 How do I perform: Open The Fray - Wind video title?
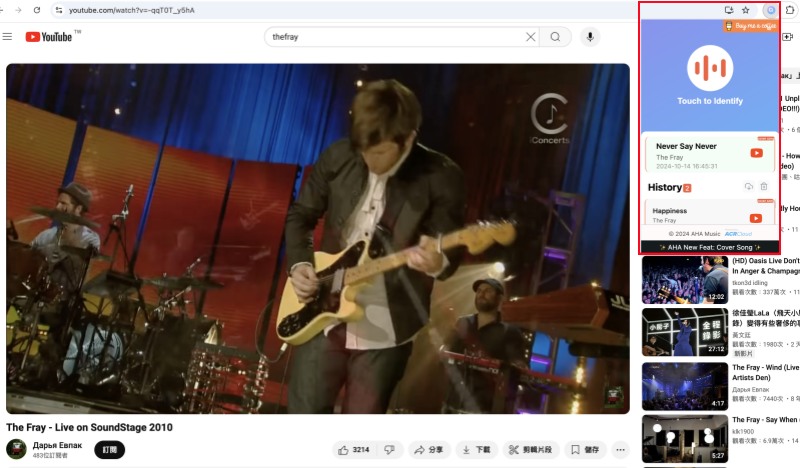click(x=766, y=373)
